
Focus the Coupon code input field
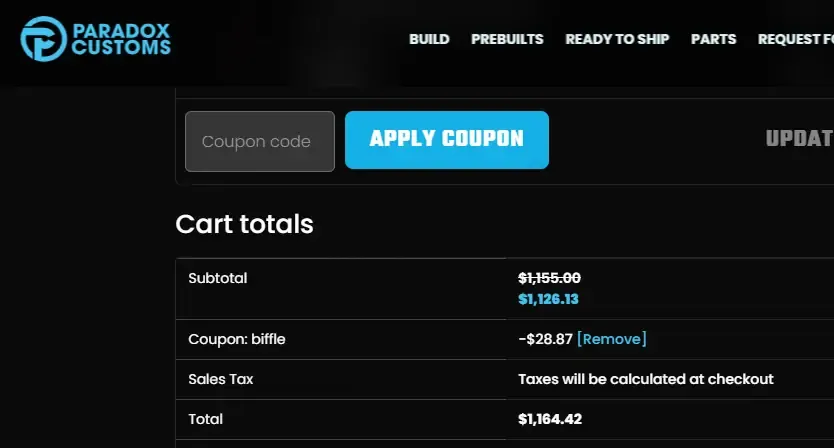coord(260,141)
